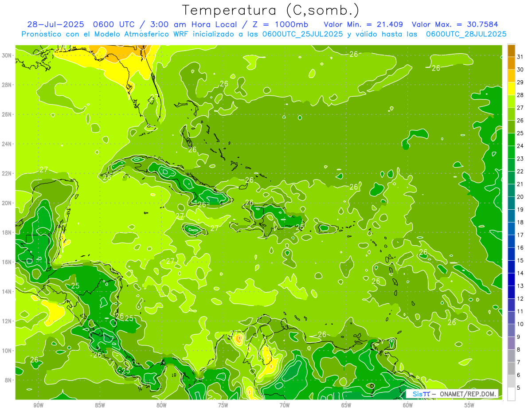
Task: Click the "8N" latitude label
Action: pyautogui.click(x=8, y=380)
